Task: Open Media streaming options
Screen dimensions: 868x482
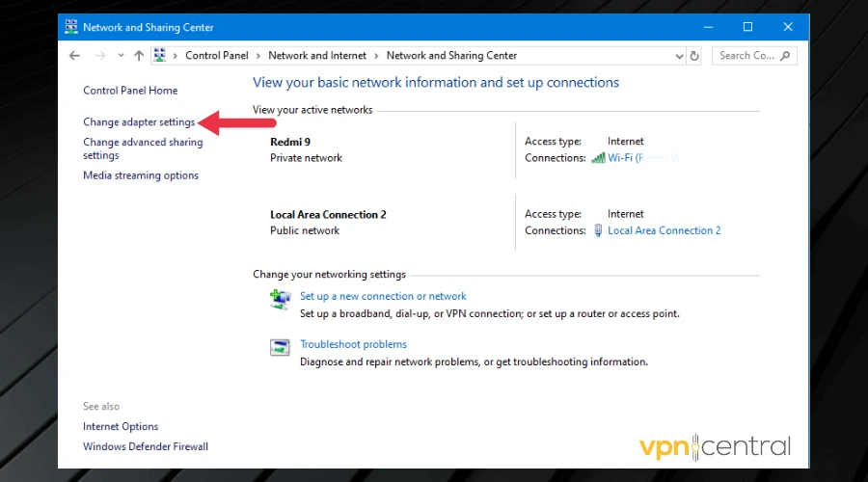Action: (141, 175)
